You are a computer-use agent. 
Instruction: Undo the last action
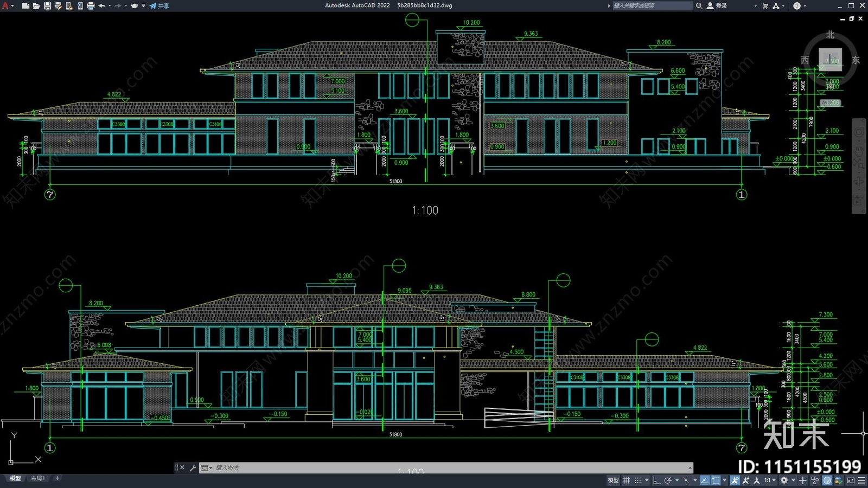[x=101, y=6]
